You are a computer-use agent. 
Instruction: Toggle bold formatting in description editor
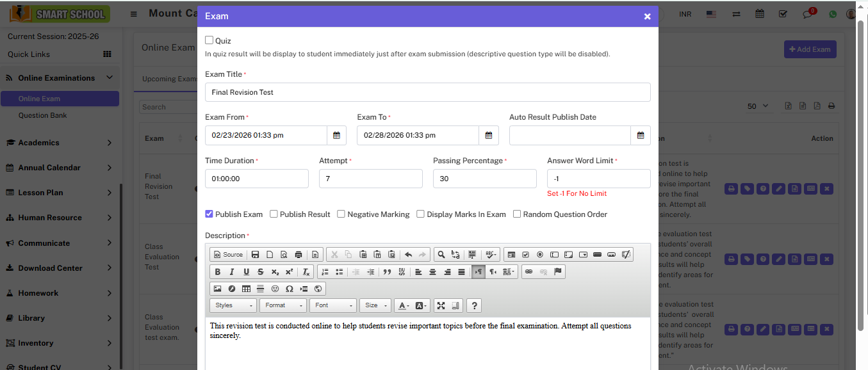217,272
